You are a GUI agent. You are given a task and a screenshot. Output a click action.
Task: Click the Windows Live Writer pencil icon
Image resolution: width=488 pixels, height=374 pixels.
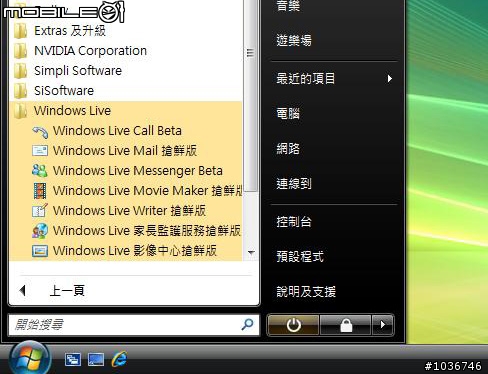tap(40, 210)
